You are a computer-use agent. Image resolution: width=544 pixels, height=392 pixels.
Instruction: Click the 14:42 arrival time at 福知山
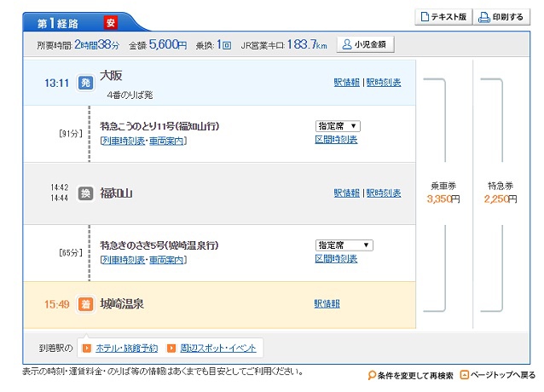click(60, 187)
